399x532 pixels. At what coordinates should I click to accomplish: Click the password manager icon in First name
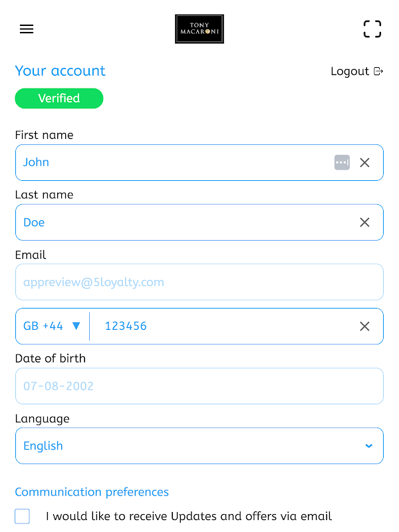(342, 162)
